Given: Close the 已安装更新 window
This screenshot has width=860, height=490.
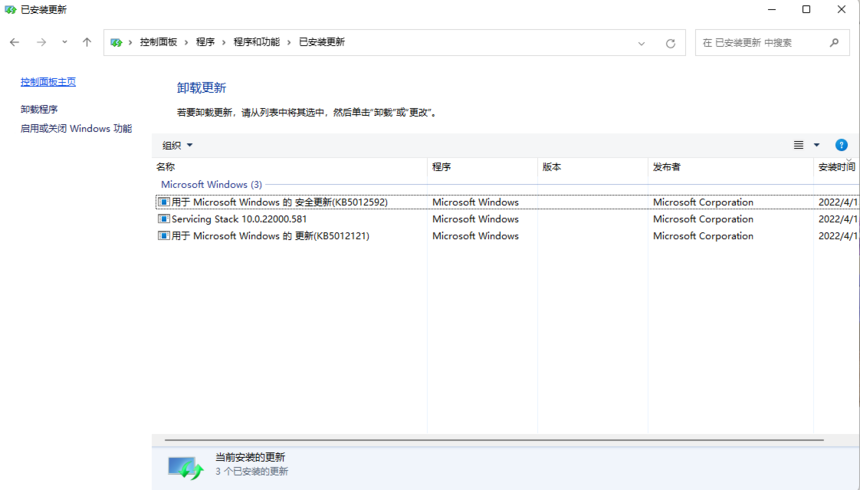Looking at the screenshot, I should coord(841,9).
